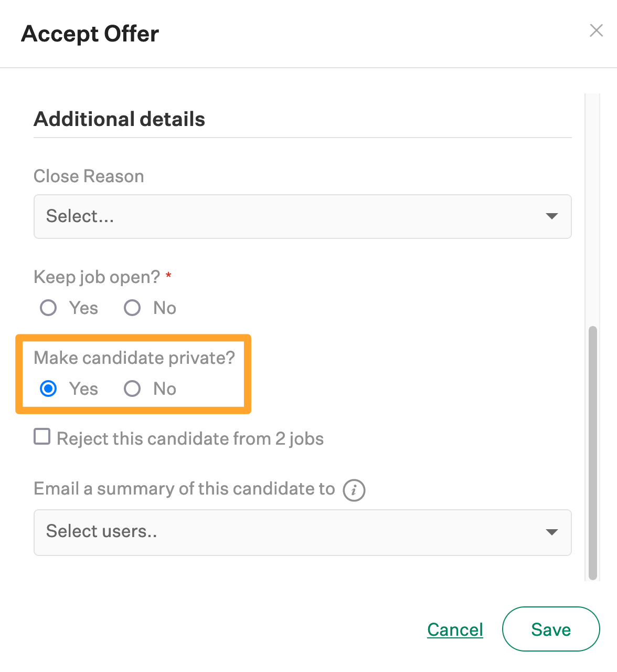
Task: Click the dialog's vertical scrollbar thumb
Action: (x=593, y=451)
